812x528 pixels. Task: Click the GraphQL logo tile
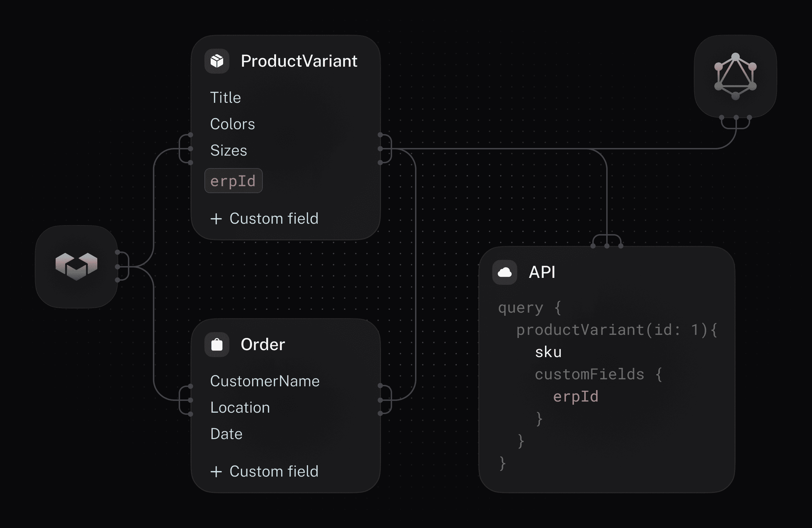735,76
